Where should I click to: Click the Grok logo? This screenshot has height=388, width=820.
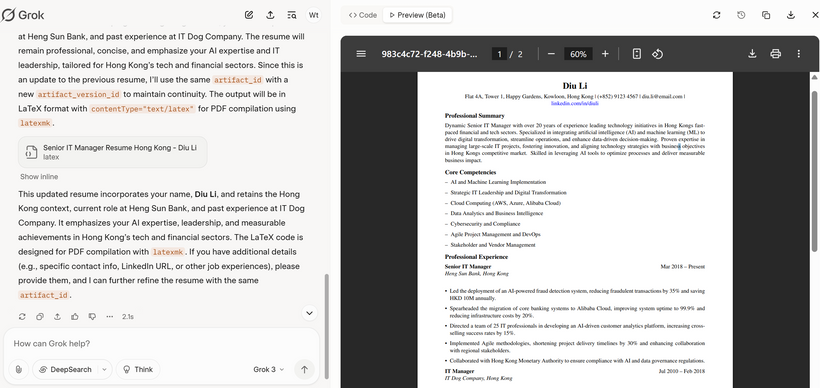[x=22, y=15]
